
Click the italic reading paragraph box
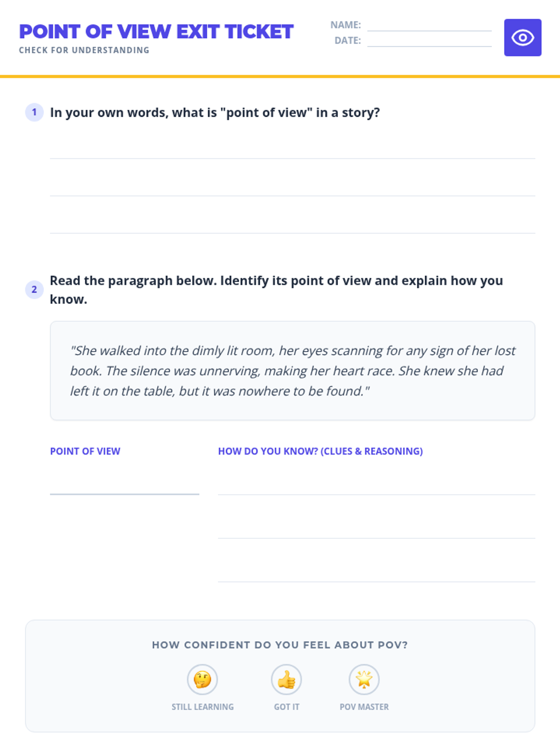pyautogui.click(x=292, y=371)
